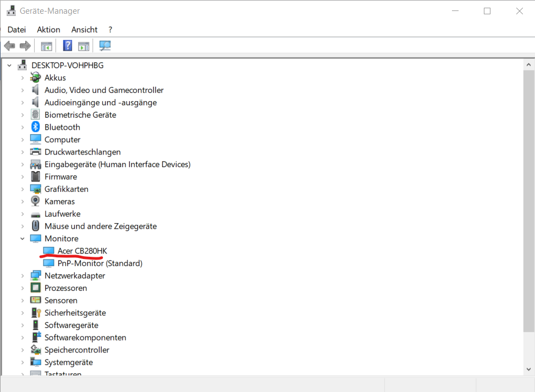Image resolution: width=535 pixels, height=392 pixels.
Task: Click the Grafikkarten display adapter icon
Action: [x=36, y=189]
